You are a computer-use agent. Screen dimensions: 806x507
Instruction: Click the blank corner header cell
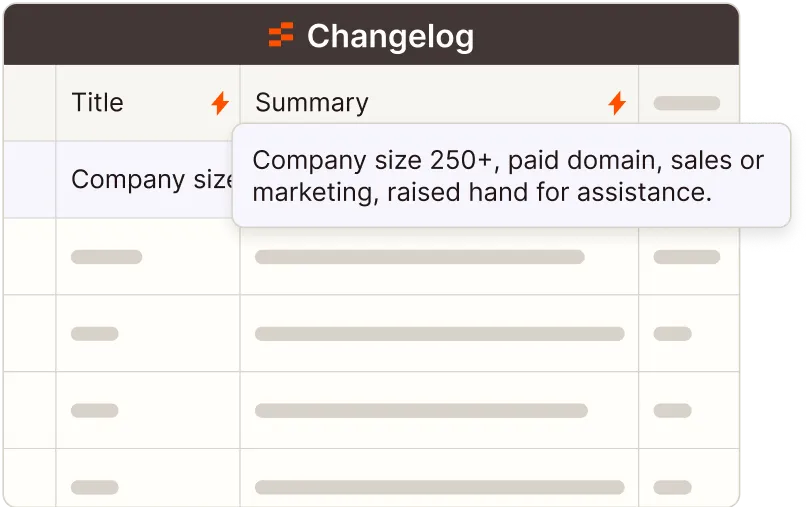coord(30,103)
